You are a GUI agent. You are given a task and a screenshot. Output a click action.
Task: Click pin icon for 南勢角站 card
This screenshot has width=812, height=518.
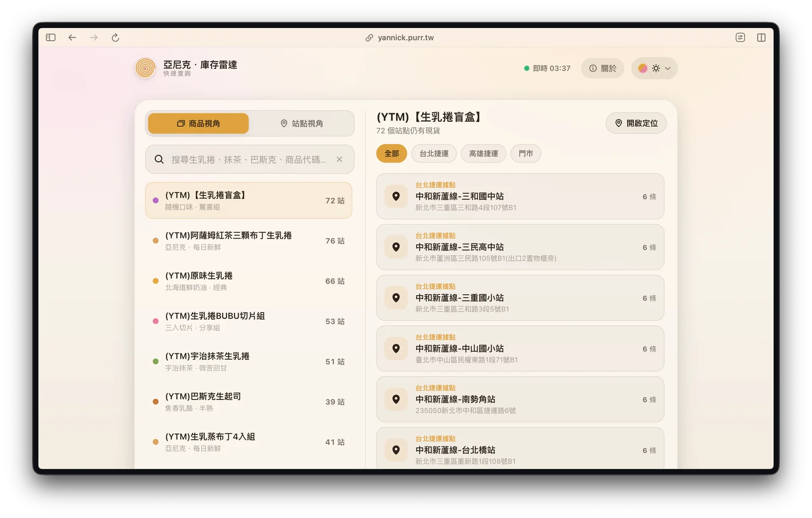pyautogui.click(x=396, y=399)
